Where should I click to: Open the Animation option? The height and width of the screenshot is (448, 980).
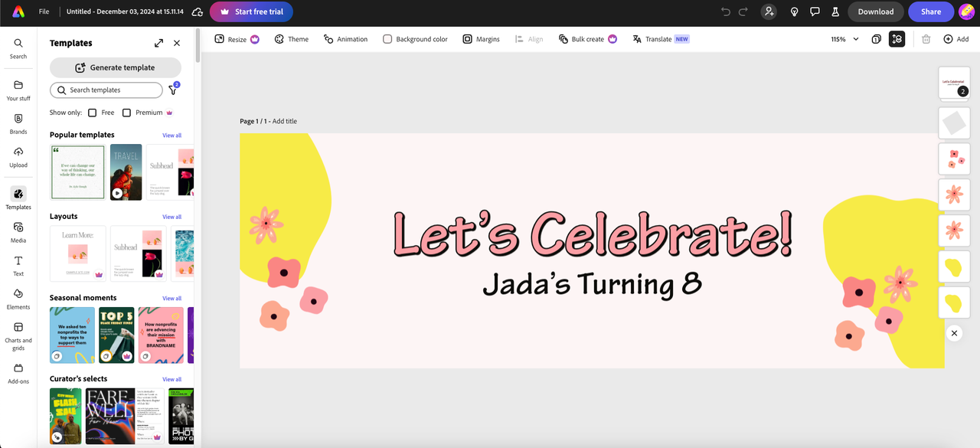(x=345, y=39)
